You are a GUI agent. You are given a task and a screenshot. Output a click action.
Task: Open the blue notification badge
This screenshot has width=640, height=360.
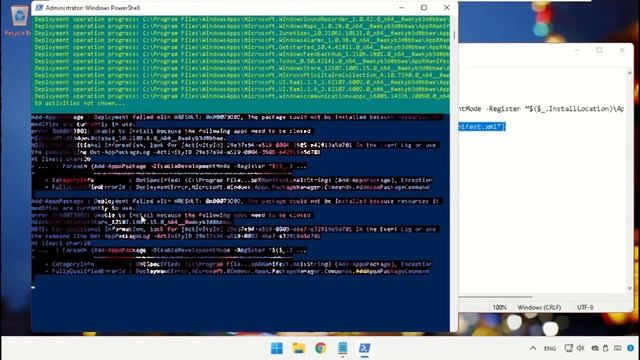(631, 348)
